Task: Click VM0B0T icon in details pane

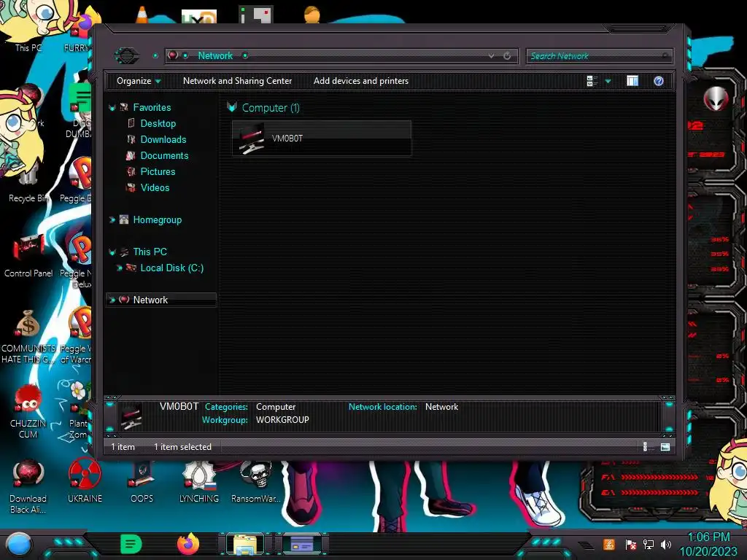Action: click(131, 416)
